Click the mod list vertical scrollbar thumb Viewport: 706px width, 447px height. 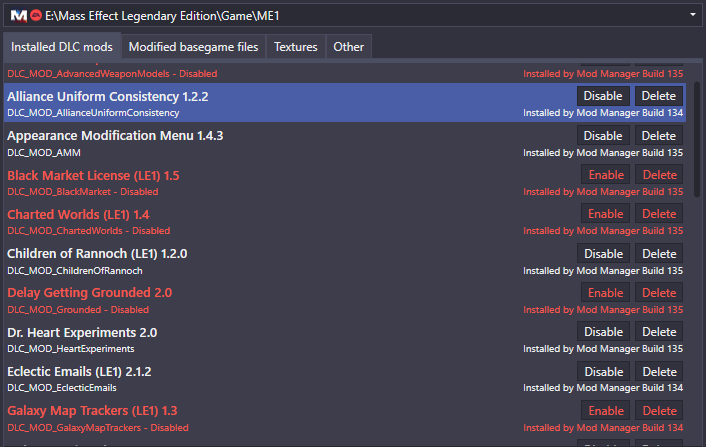[697, 139]
